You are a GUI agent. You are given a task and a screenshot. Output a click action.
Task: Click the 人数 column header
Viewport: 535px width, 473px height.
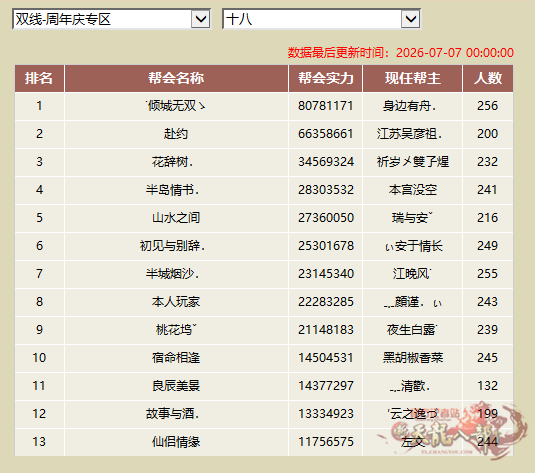click(488, 78)
